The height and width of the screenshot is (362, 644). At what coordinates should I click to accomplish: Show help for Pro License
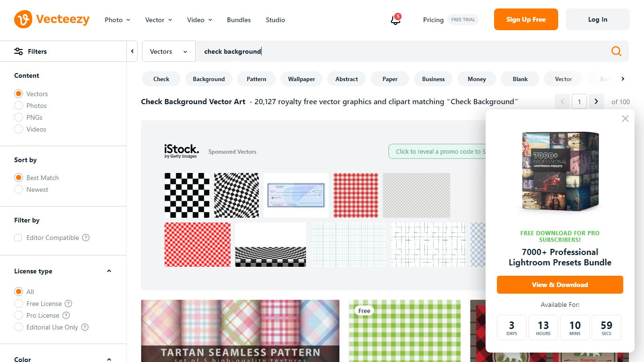pos(66,315)
